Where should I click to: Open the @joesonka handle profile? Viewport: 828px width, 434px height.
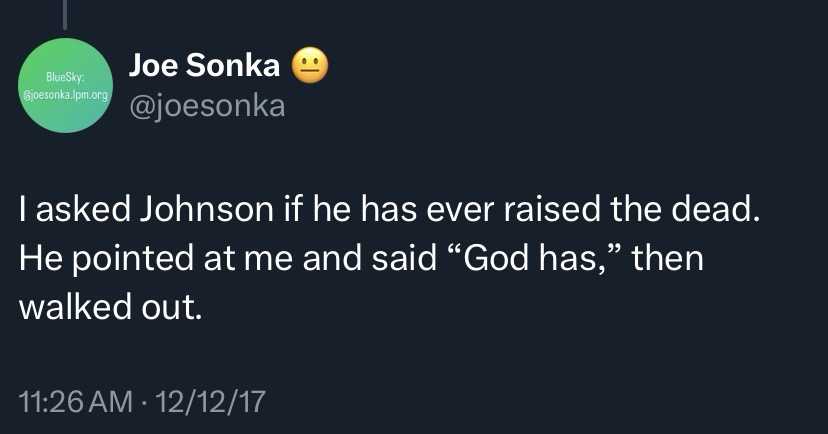(207, 105)
